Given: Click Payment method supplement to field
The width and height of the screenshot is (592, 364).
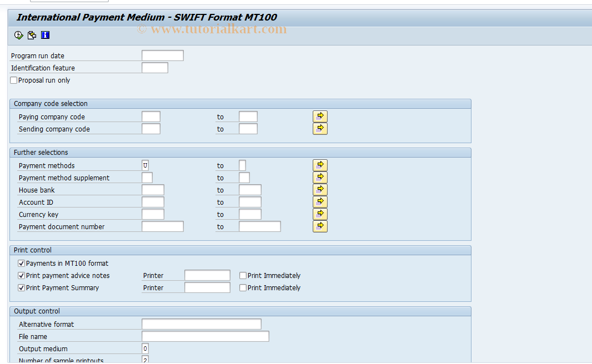Looking at the screenshot, I should [244, 178].
